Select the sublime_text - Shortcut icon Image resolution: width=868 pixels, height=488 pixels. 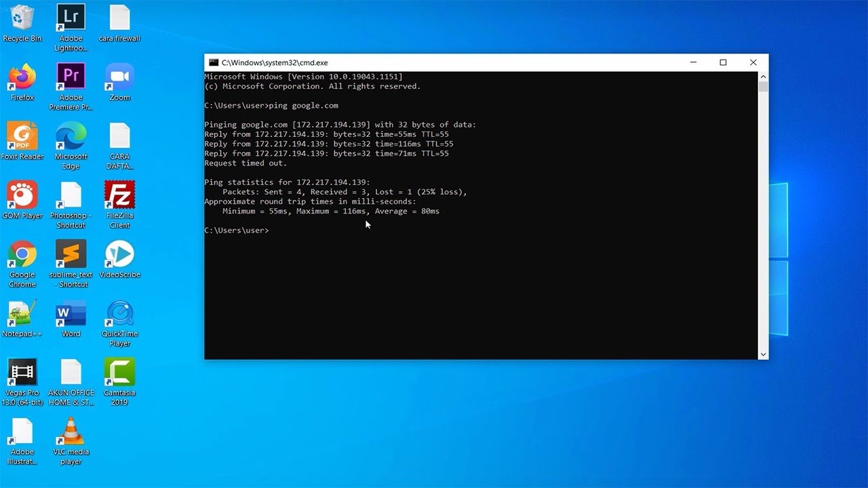71,264
